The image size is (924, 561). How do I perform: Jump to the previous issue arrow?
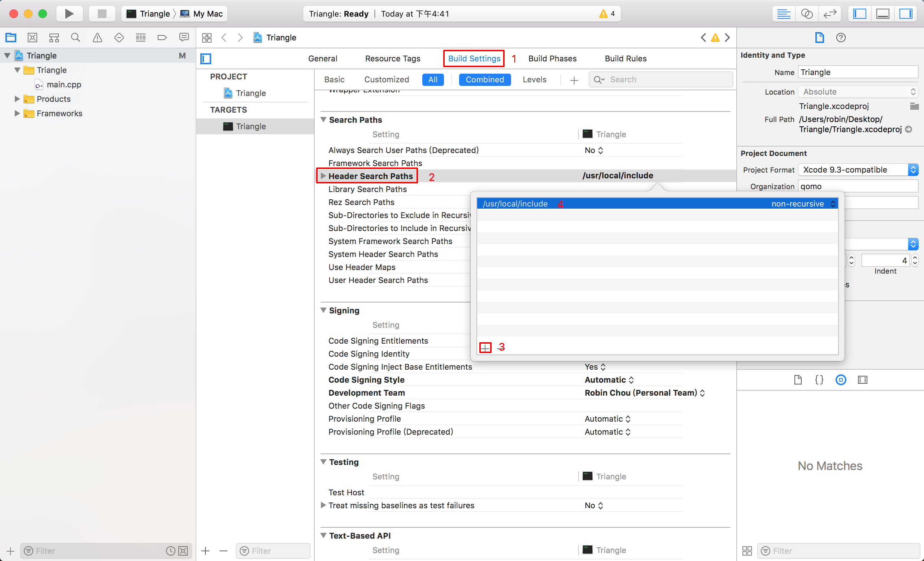(x=703, y=38)
